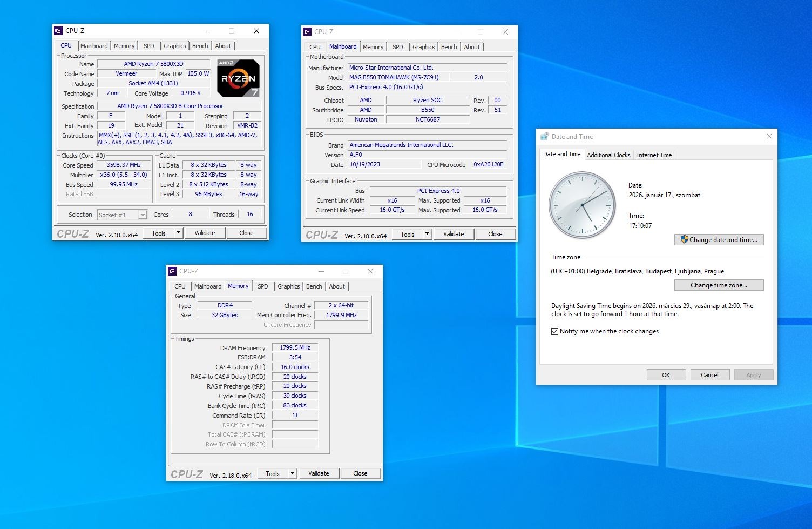Switch to the Mainboard tab in the CPU window
The height and width of the screenshot is (529, 812).
94,46
